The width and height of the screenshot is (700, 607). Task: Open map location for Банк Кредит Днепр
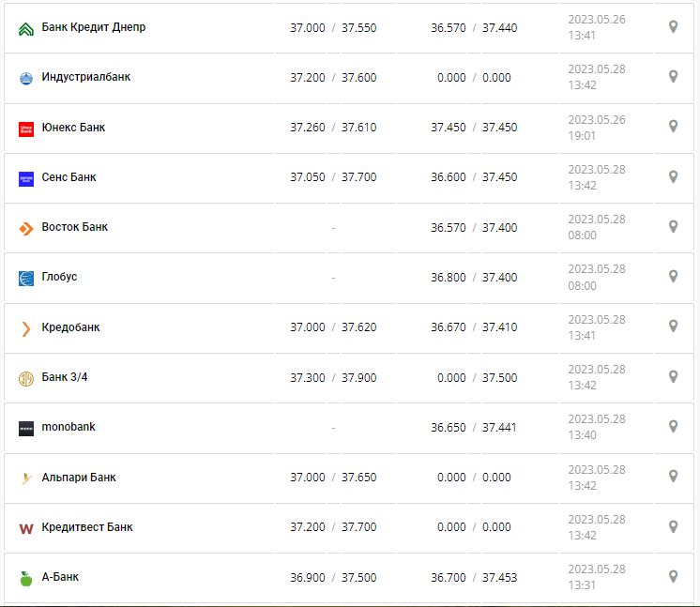pyautogui.click(x=673, y=27)
